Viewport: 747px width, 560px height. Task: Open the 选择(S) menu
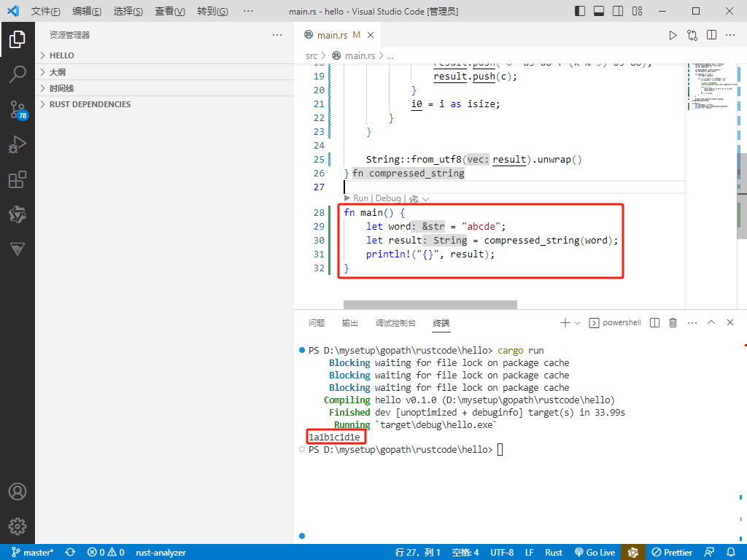click(128, 12)
